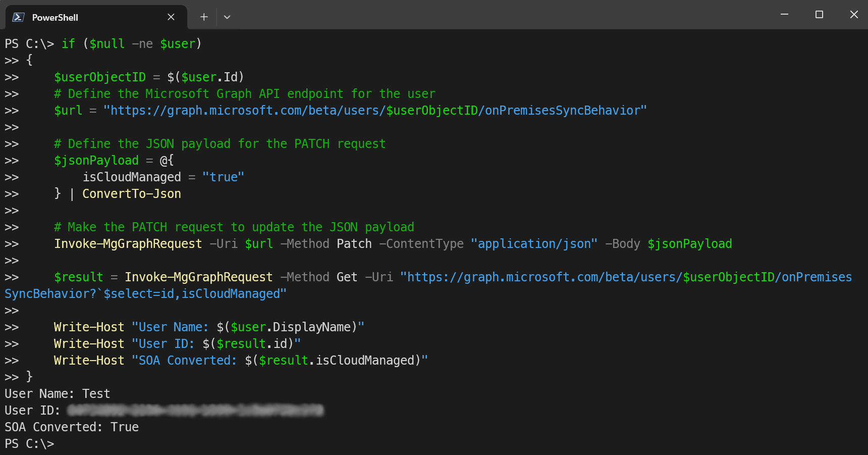Click the "User Name: Test" output line
This screenshot has height=455, width=868.
pos(57,394)
